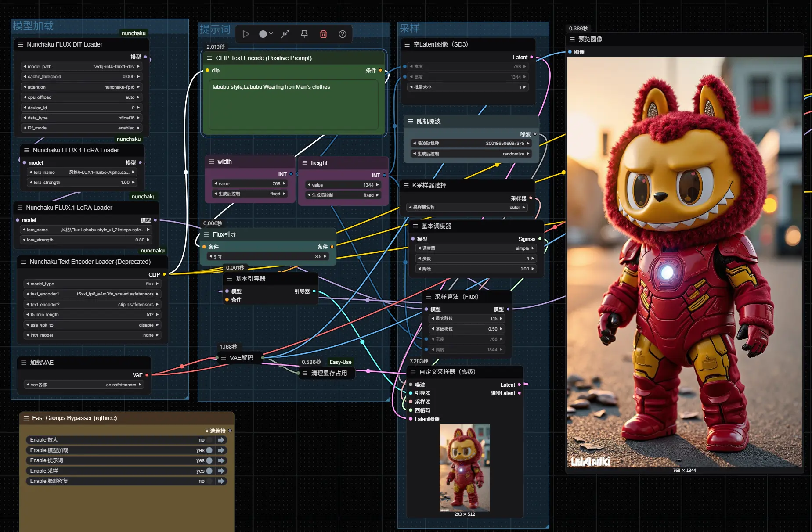Jump to 模型加载 group via arrow
This screenshot has width=812, height=532.
click(x=221, y=450)
